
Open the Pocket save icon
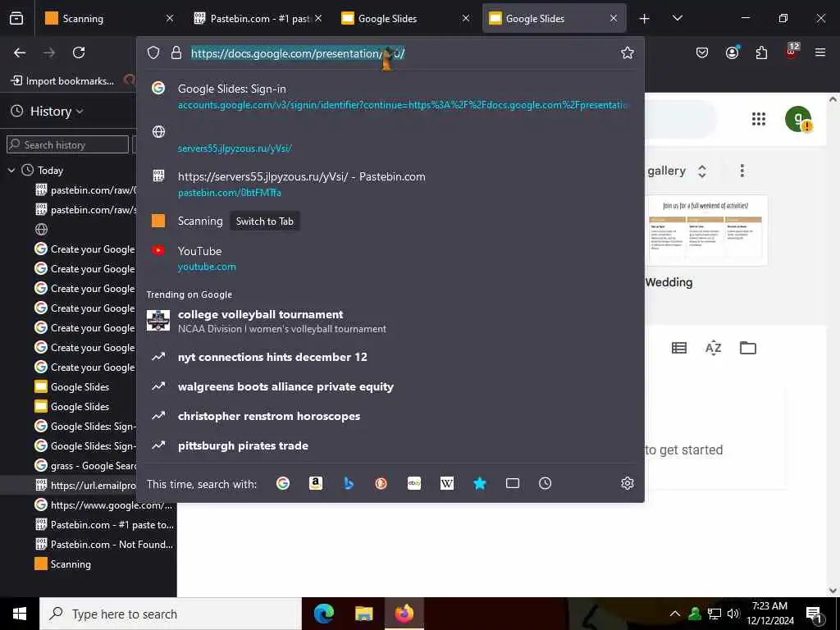coord(702,52)
